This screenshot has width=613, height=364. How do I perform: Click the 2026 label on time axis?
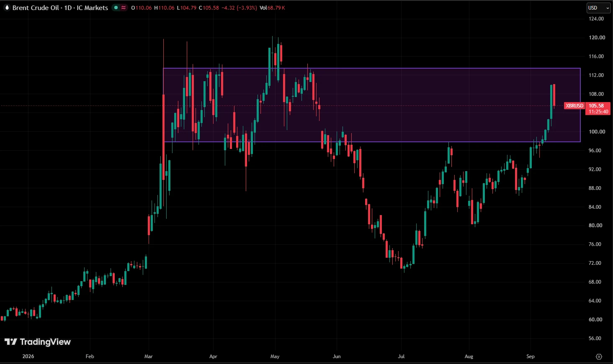click(x=28, y=356)
